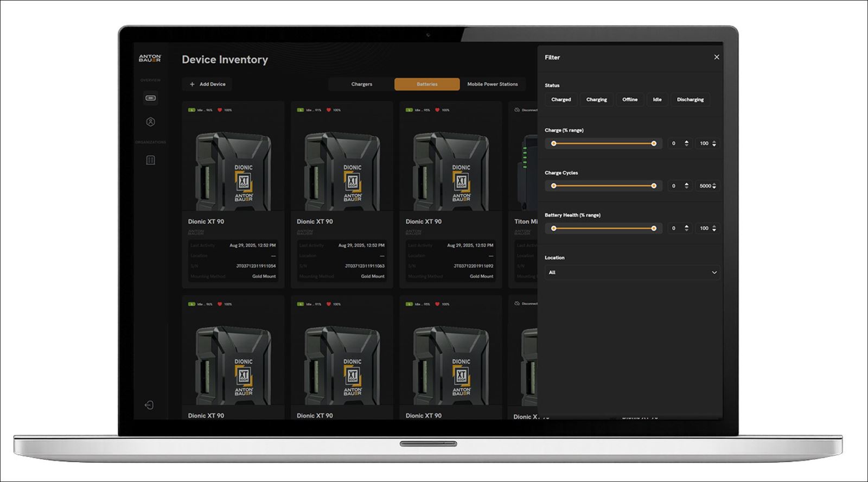The image size is (868, 482).
Task: Open the organizations building icon
Action: tap(150, 160)
